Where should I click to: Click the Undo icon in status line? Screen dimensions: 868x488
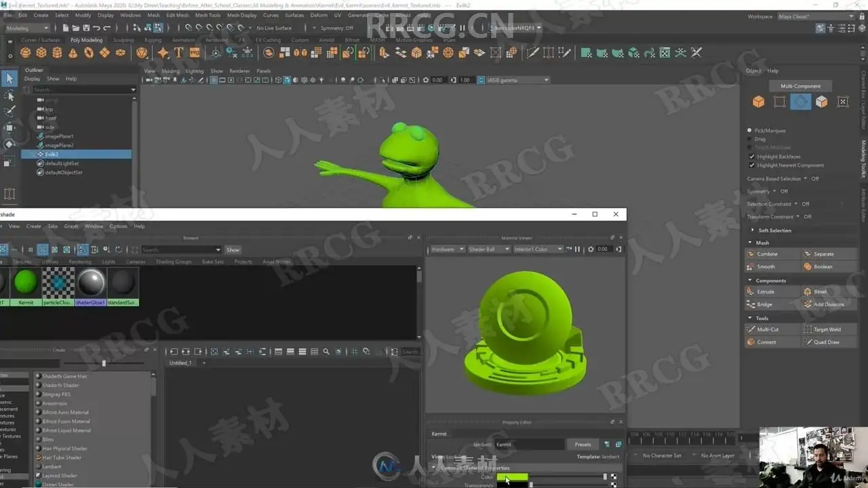pos(96,28)
